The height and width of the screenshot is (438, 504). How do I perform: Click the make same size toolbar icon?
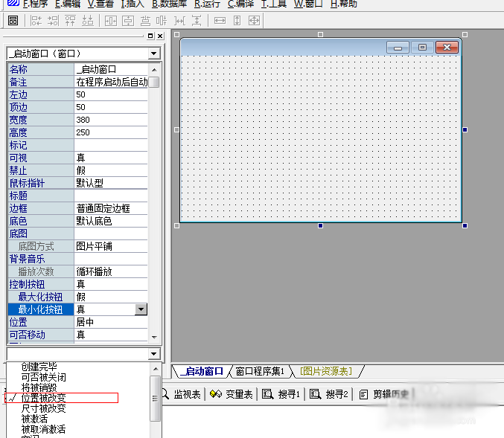pos(254,20)
